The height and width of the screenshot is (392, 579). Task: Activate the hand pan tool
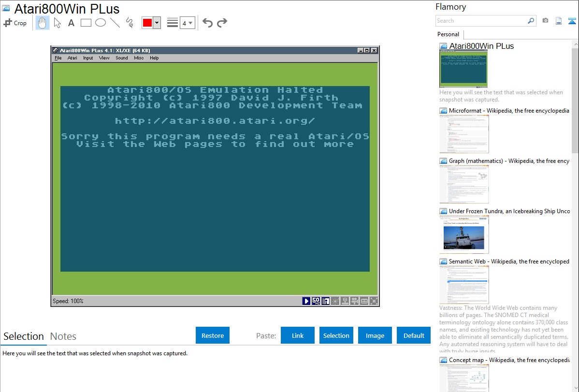point(42,23)
